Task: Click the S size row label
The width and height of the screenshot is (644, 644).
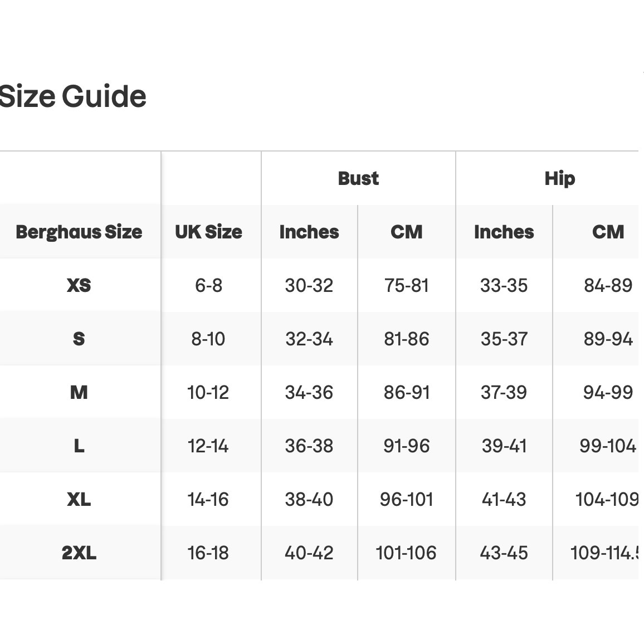Action: pyautogui.click(x=79, y=339)
